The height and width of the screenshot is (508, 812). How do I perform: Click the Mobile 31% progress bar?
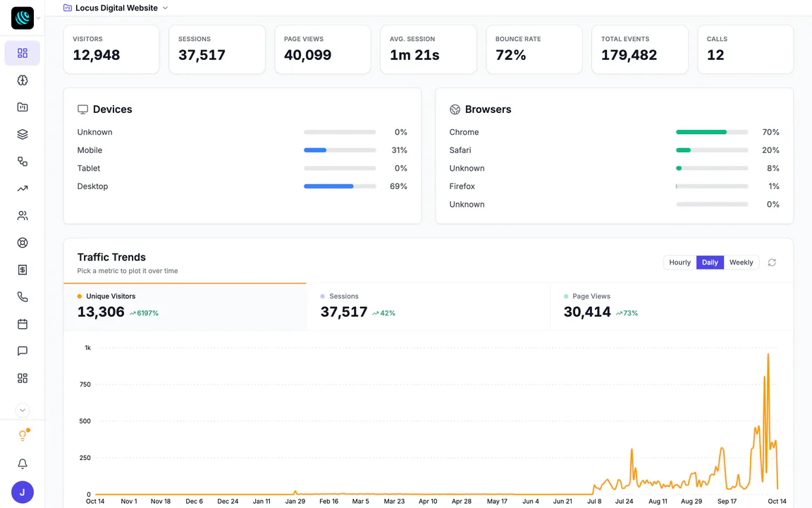340,150
